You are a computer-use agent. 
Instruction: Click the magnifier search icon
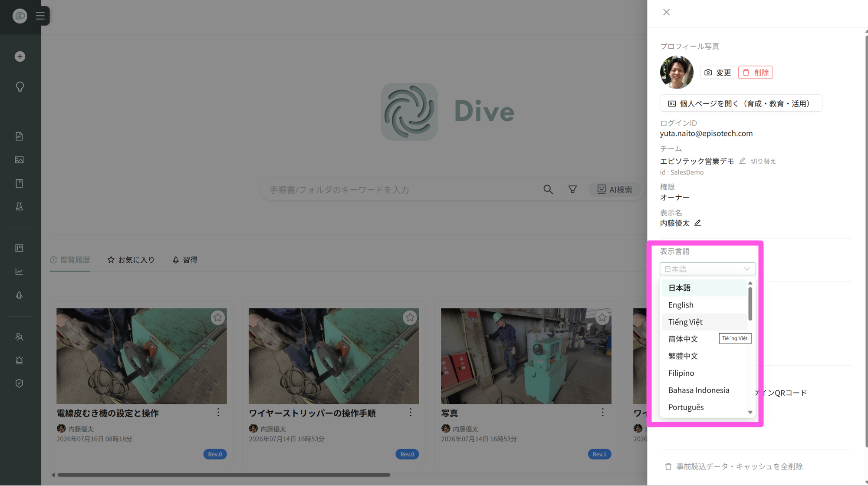click(548, 189)
